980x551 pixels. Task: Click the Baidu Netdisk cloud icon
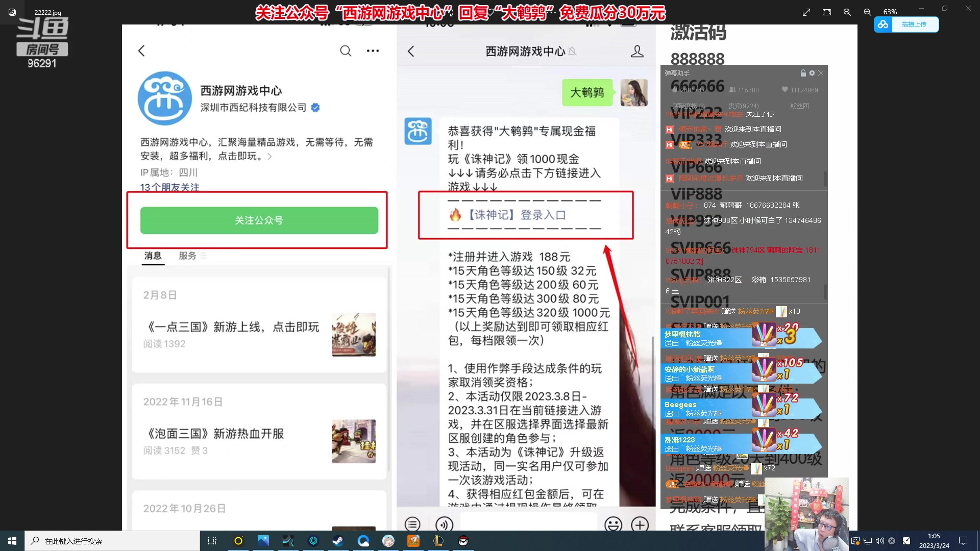tap(884, 24)
